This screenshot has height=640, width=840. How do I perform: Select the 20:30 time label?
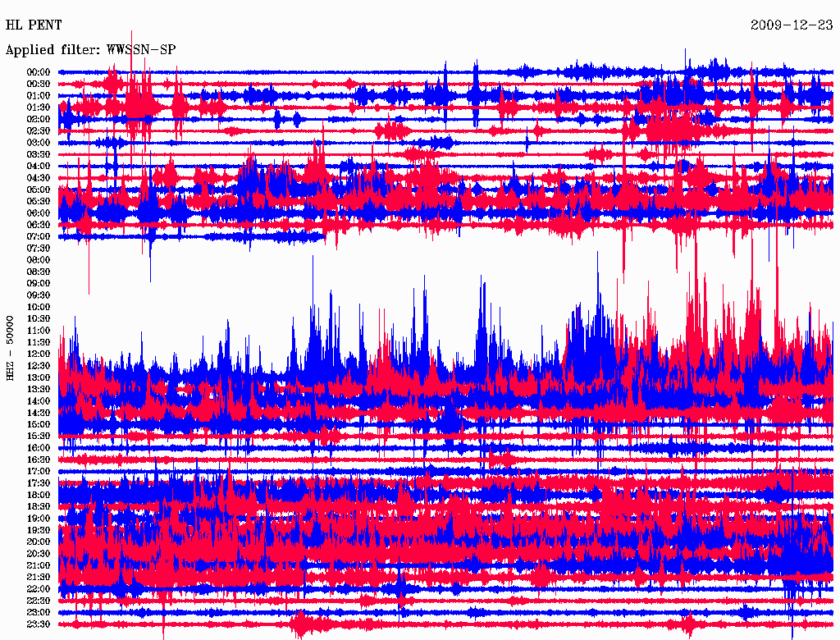pyautogui.click(x=39, y=553)
